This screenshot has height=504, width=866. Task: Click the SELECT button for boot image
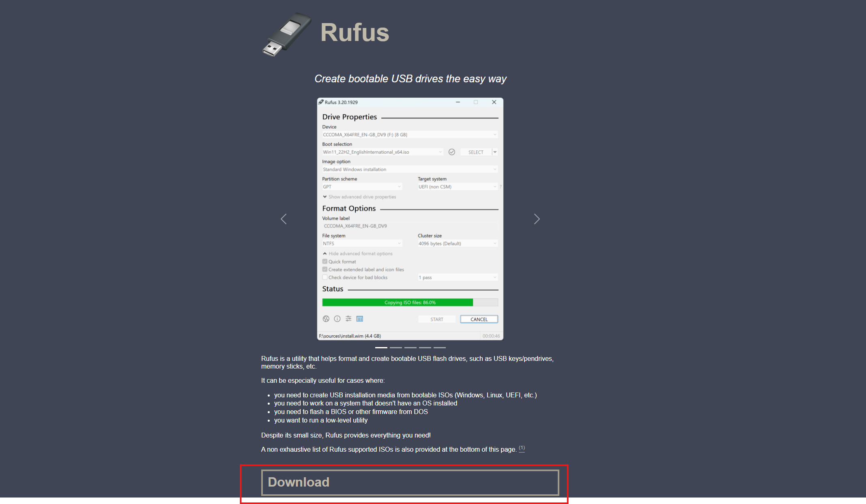click(476, 152)
